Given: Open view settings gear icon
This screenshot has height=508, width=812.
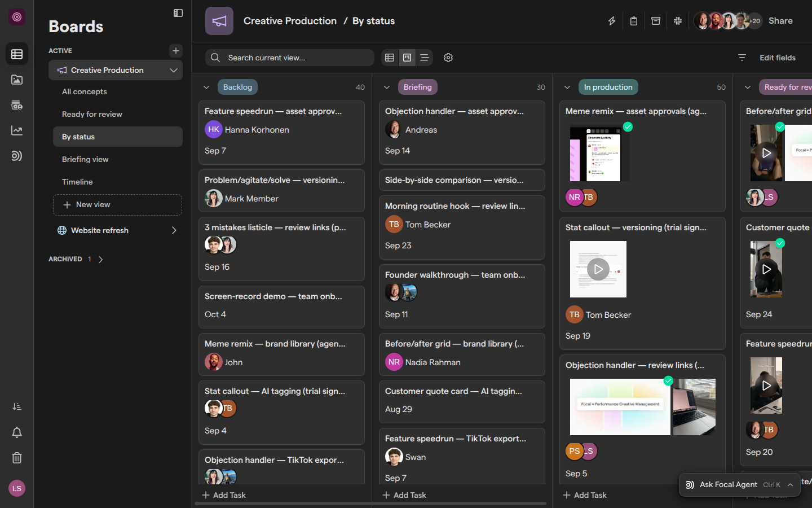Looking at the screenshot, I should (x=448, y=58).
